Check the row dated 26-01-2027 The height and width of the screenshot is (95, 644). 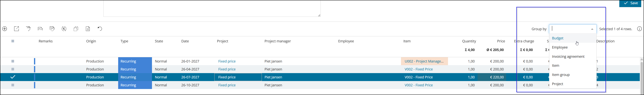(13, 61)
